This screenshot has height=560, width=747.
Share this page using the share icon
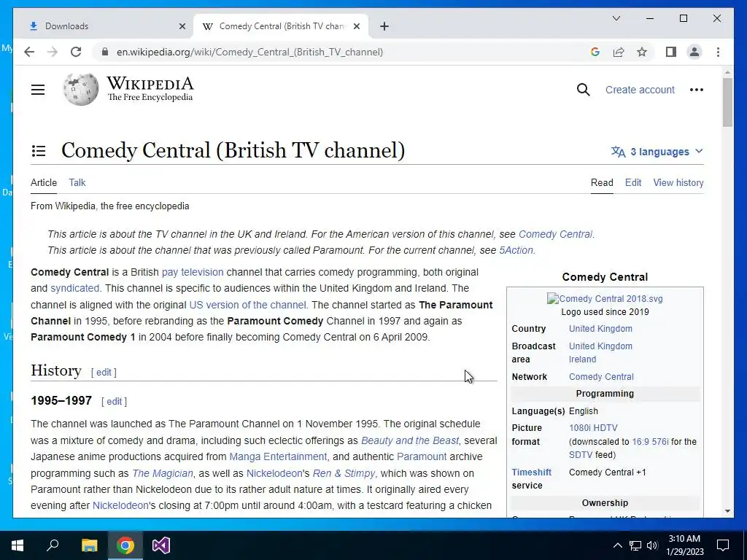tap(619, 52)
